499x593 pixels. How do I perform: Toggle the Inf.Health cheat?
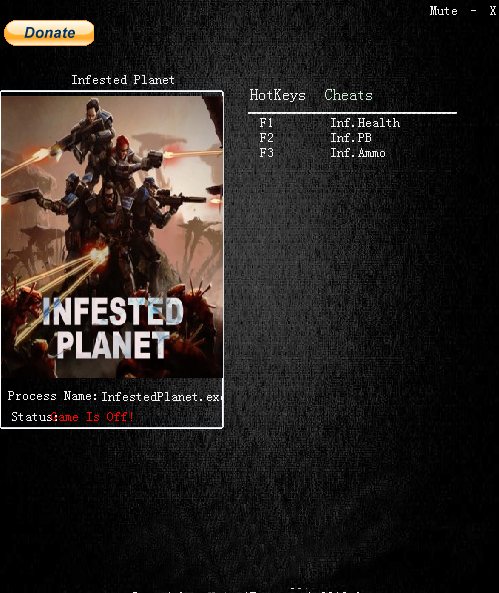365,123
